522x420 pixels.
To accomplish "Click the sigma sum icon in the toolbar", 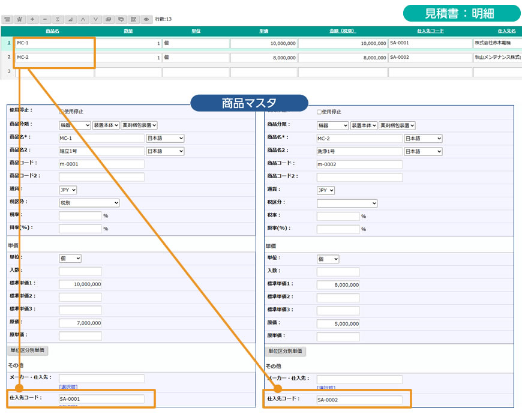I will [x=58, y=19].
